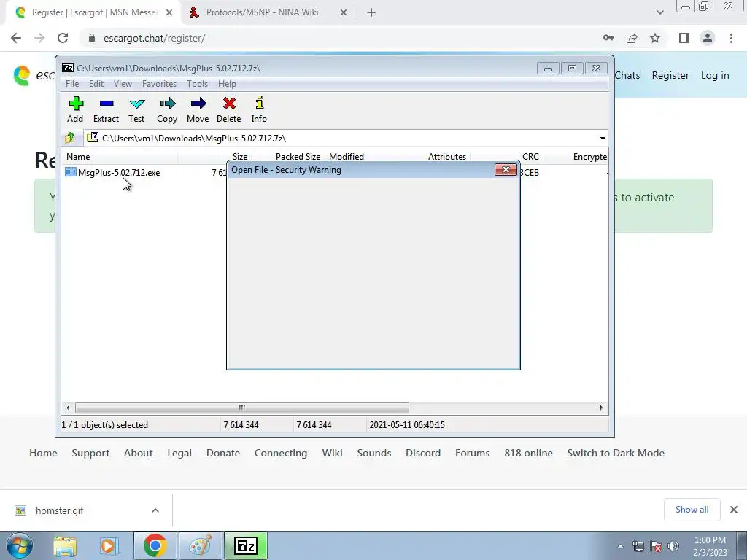
Task: Open Chrome tab search chevron
Action: pyautogui.click(x=659, y=12)
